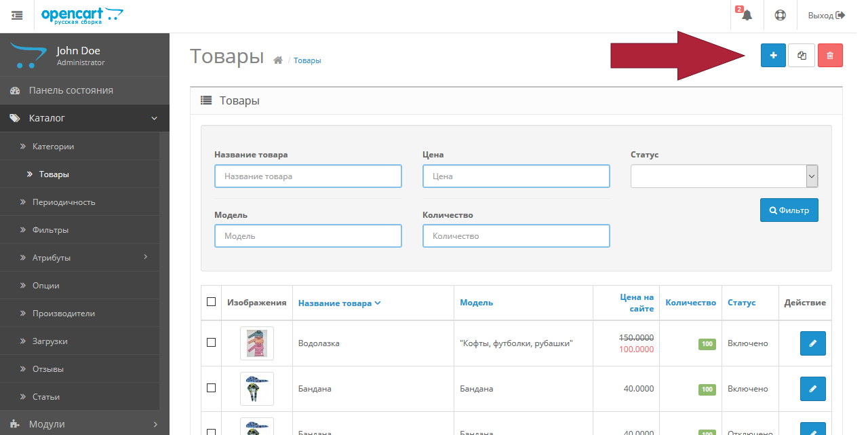Open Фильтры in sidebar
Image resolution: width=868 pixels, height=435 pixels.
(80, 230)
